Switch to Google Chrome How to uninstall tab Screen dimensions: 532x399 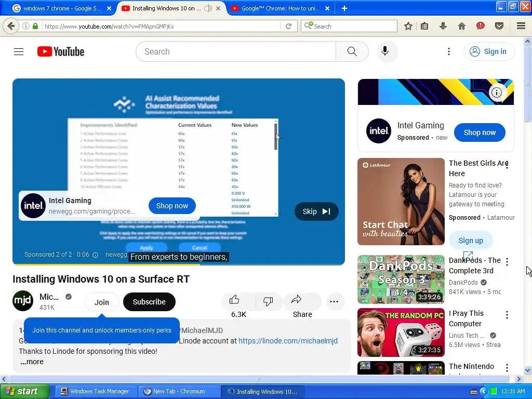pyautogui.click(x=280, y=8)
